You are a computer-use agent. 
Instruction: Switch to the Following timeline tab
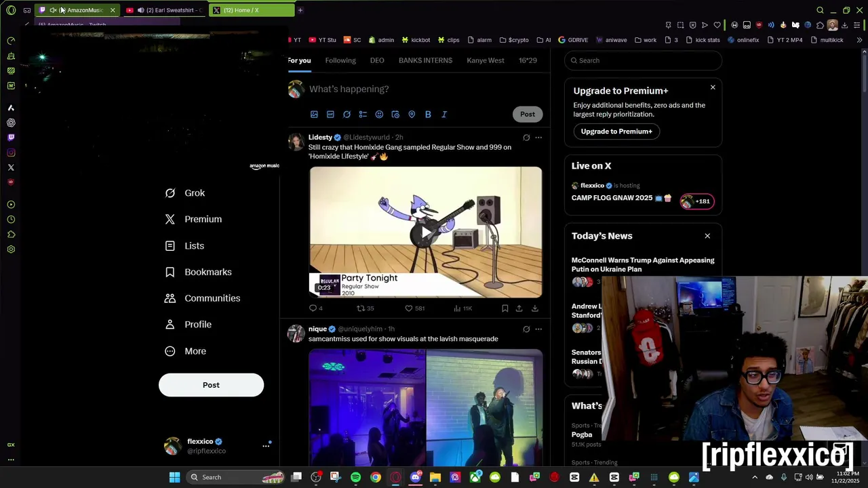340,60
